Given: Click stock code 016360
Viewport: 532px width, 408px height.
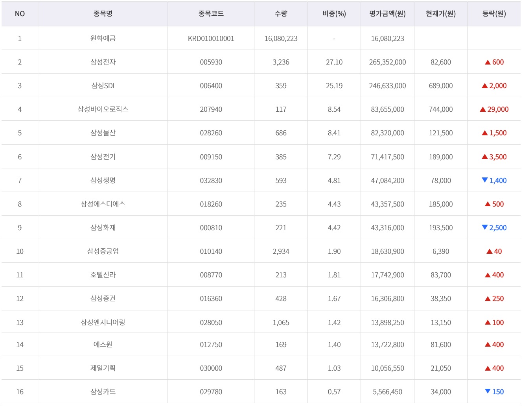Looking at the screenshot, I should [211, 299].
